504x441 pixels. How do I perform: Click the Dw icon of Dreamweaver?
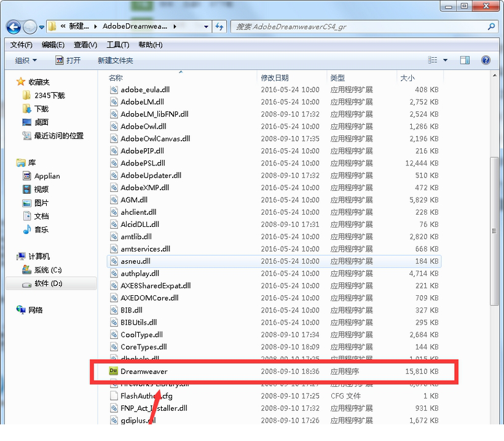[113, 371]
